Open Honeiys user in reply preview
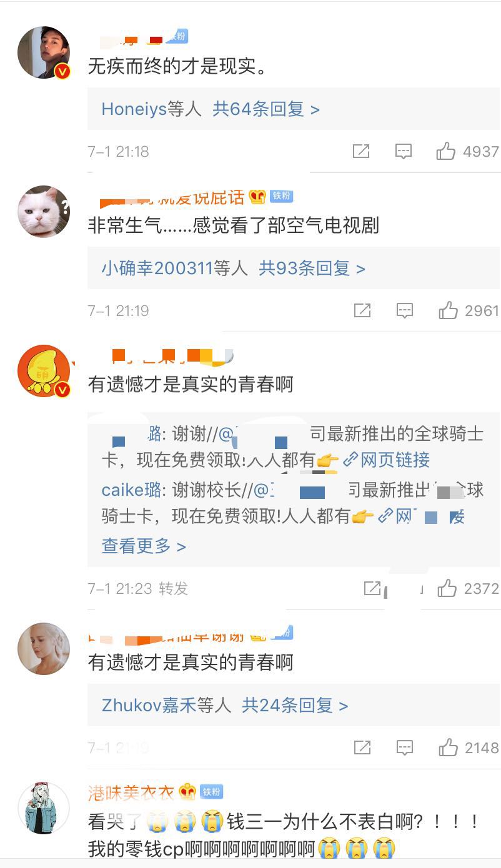This screenshot has width=501, height=868. point(134,109)
